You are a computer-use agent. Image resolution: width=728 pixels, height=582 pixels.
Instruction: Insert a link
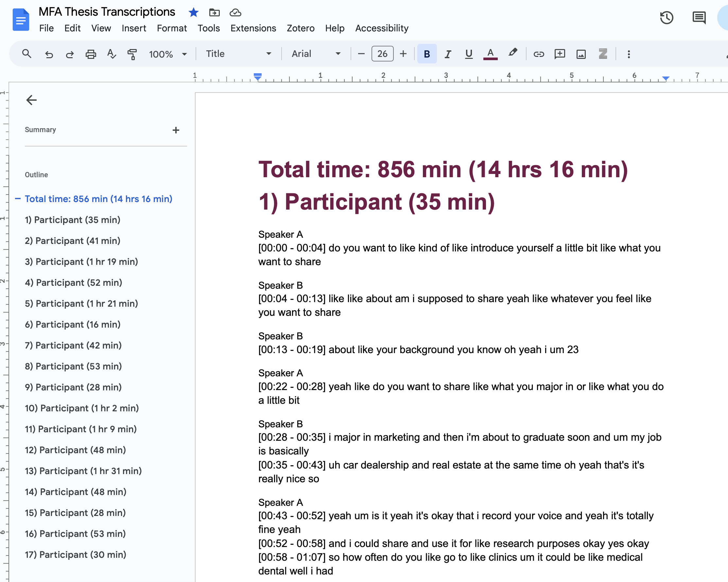click(x=539, y=54)
